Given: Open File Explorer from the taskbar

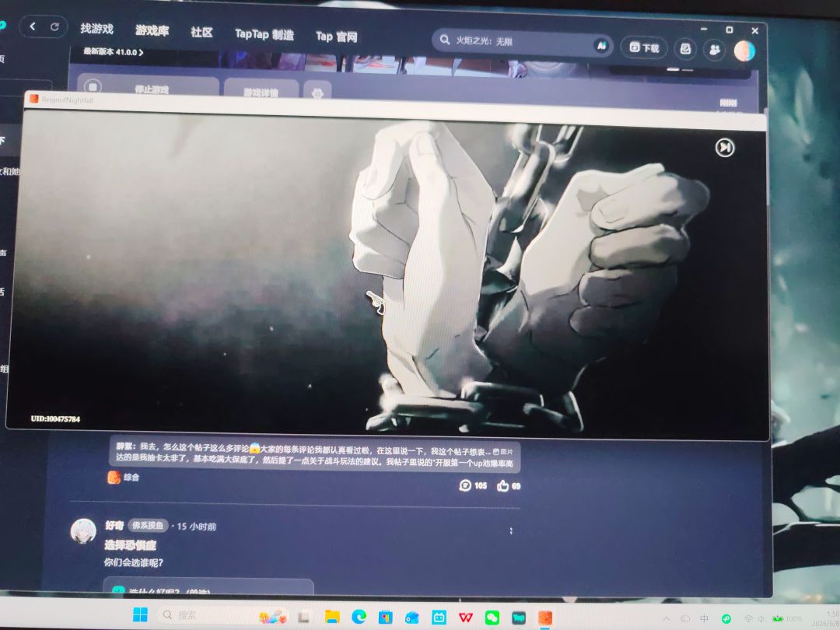Looking at the screenshot, I should 332,617.
